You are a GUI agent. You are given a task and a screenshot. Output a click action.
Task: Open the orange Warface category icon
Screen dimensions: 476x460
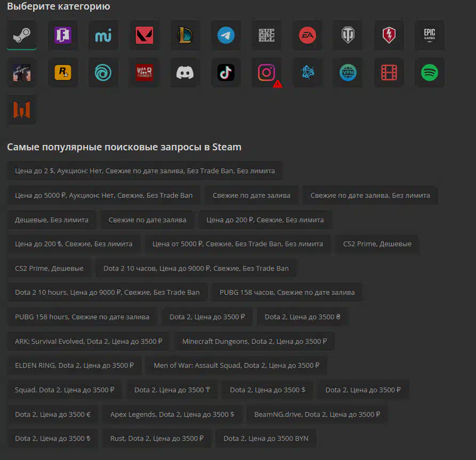pyautogui.click(x=22, y=110)
